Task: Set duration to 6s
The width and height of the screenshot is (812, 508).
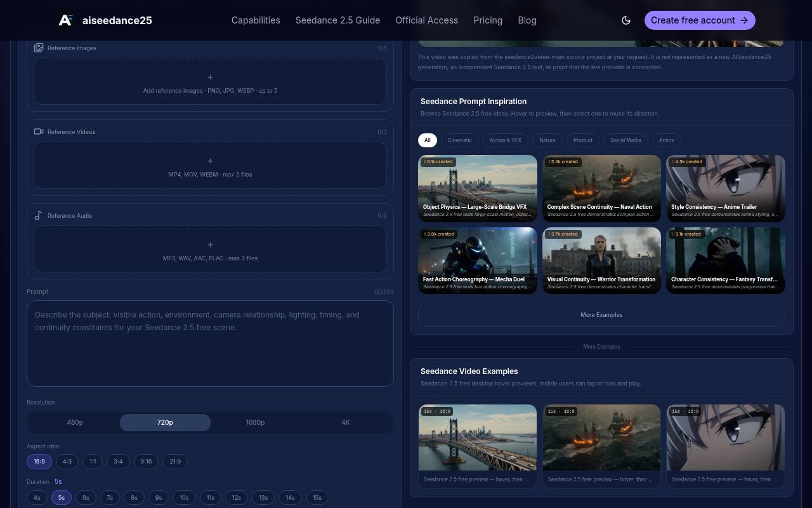Action: 86,498
